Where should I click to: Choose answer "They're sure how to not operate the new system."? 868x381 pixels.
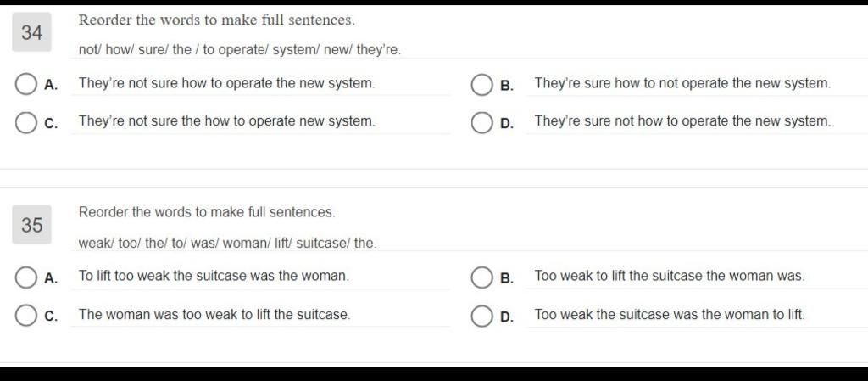[683, 84]
